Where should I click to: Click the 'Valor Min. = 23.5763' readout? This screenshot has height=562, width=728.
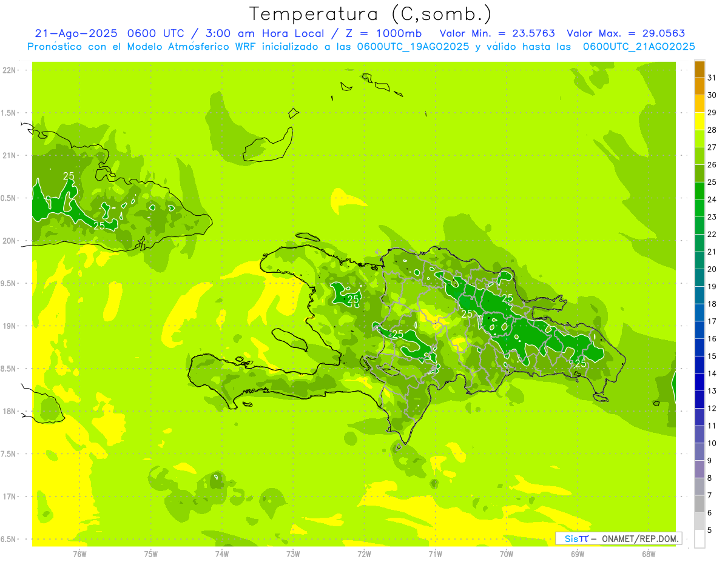[497, 33]
